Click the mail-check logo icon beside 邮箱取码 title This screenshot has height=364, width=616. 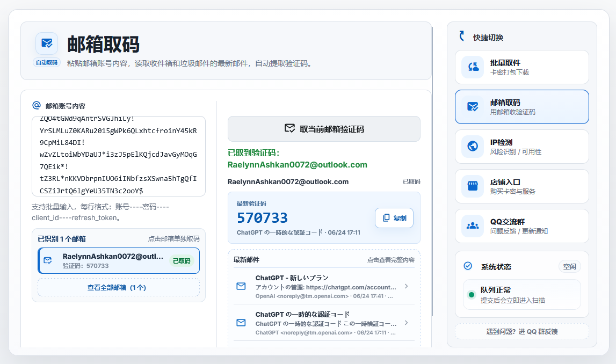coord(47,43)
